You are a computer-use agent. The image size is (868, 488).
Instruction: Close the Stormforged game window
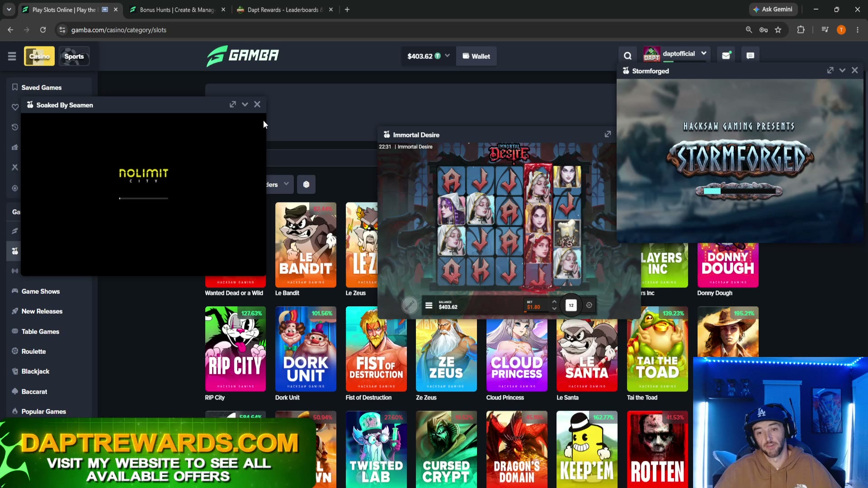pos(854,70)
